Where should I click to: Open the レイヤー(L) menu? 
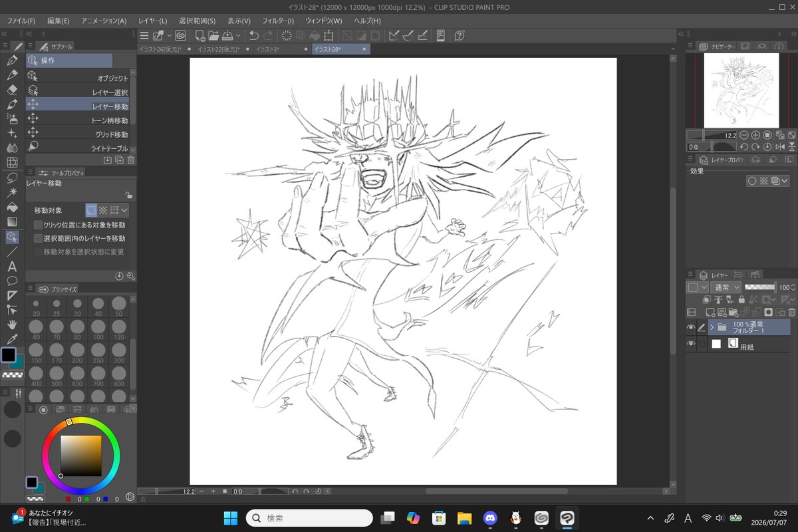point(153,21)
